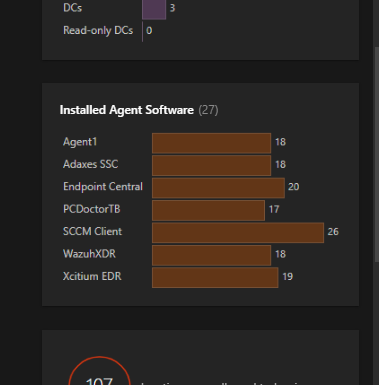This screenshot has width=379, height=385.
Task: Click the vertical scrollbar thumb
Action: (x=377, y=154)
